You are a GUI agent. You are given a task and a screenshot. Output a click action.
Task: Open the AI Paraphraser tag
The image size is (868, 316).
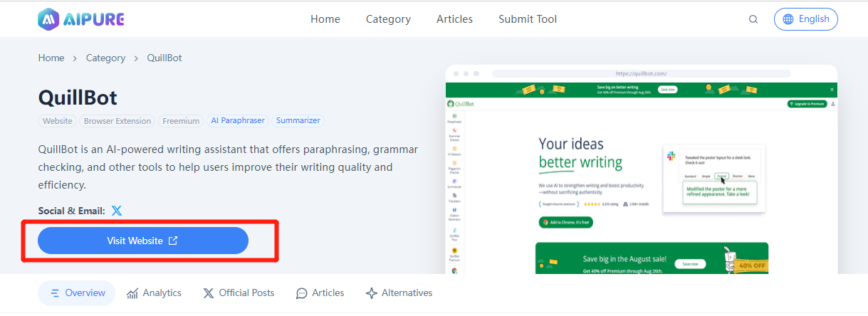coord(238,121)
